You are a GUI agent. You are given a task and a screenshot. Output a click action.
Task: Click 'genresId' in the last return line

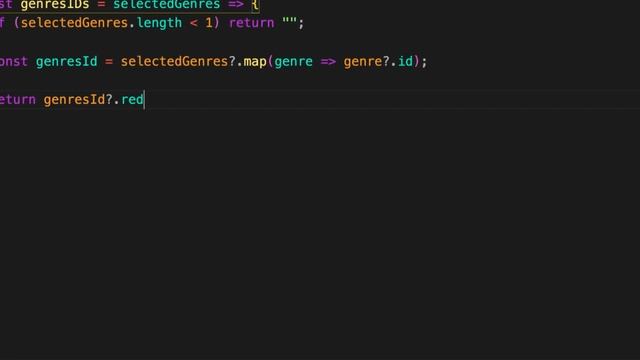[74, 100]
